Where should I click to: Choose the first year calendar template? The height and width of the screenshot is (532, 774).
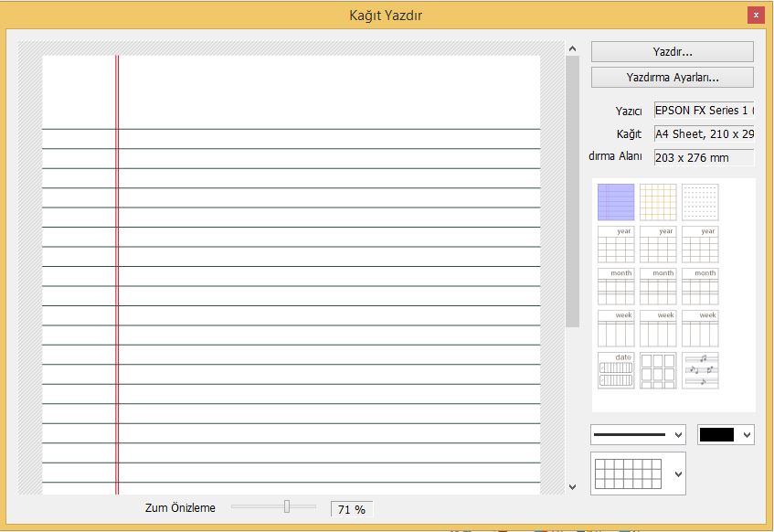(x=616, y=244)
